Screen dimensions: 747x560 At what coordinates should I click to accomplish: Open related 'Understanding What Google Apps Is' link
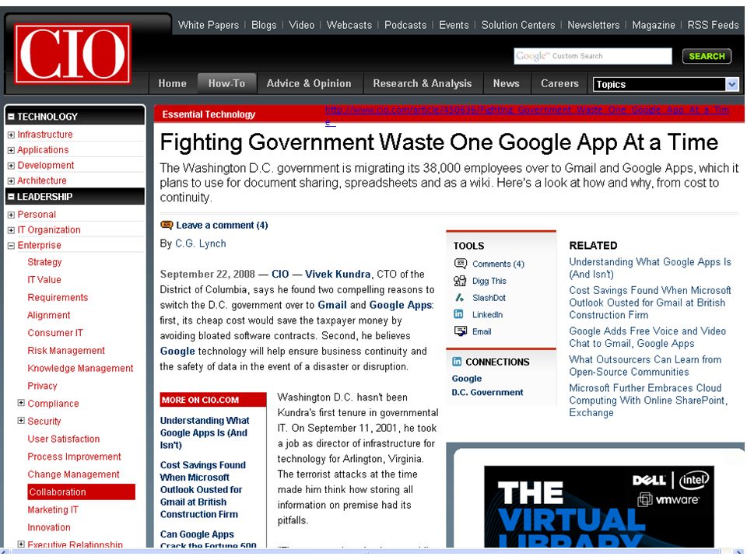coord(650,268)
